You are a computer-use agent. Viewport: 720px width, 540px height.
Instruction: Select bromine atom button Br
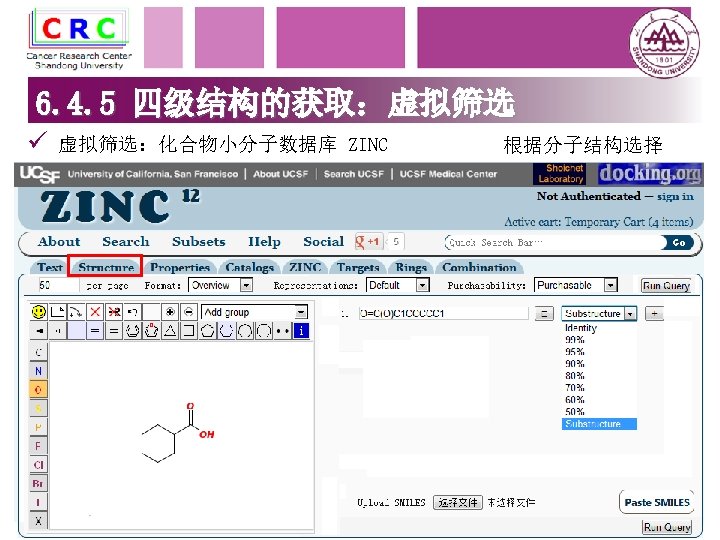coord(38,484)
